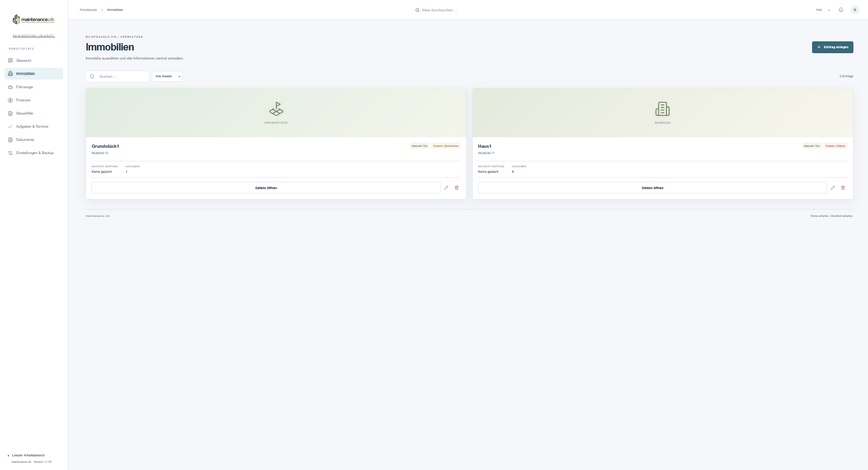Go to Fahrzeuge in the sidebar
This screenshot has height=470, width=868.
(34, 87)
